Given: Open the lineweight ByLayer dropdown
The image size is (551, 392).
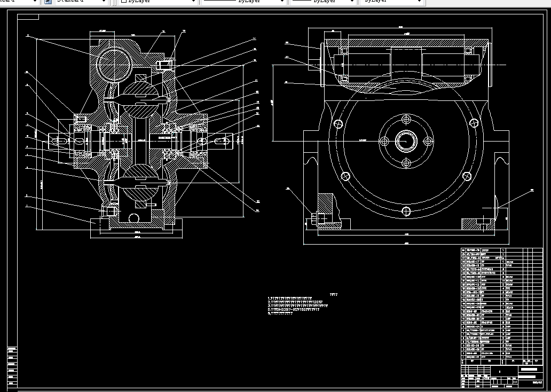Looking at the screenshot, I should (x=324, y=2).
